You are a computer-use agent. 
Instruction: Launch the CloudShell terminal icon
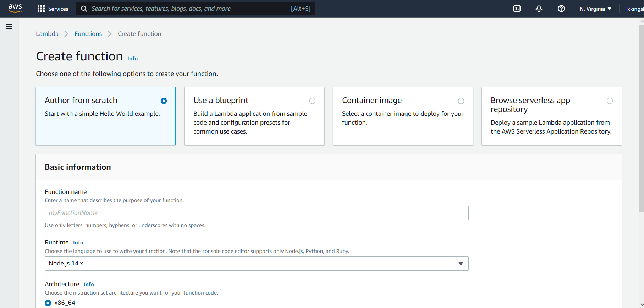517,9
